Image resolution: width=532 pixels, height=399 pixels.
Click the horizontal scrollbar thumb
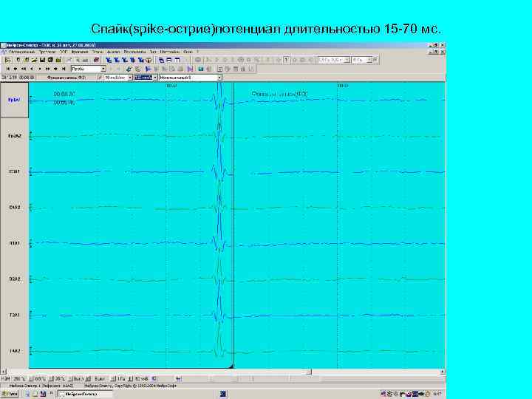(x=309, y=372)
